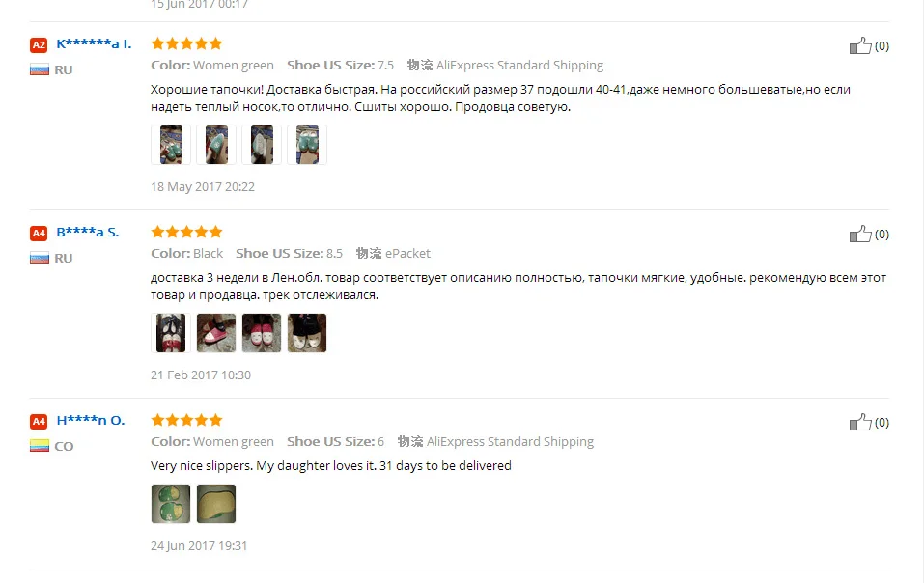Click the A2 badge beside K*******a I.
The height and width of the screenshot is (583, 924).
(39, 44)
